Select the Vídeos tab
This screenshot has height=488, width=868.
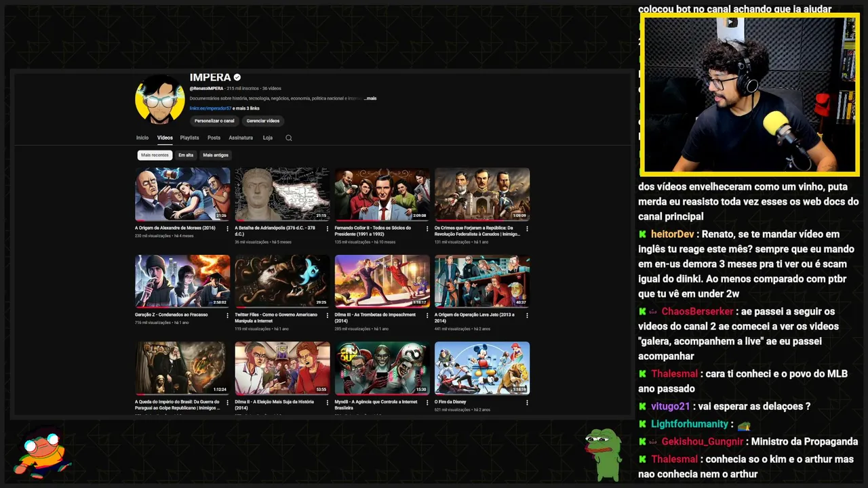[165, 138]
